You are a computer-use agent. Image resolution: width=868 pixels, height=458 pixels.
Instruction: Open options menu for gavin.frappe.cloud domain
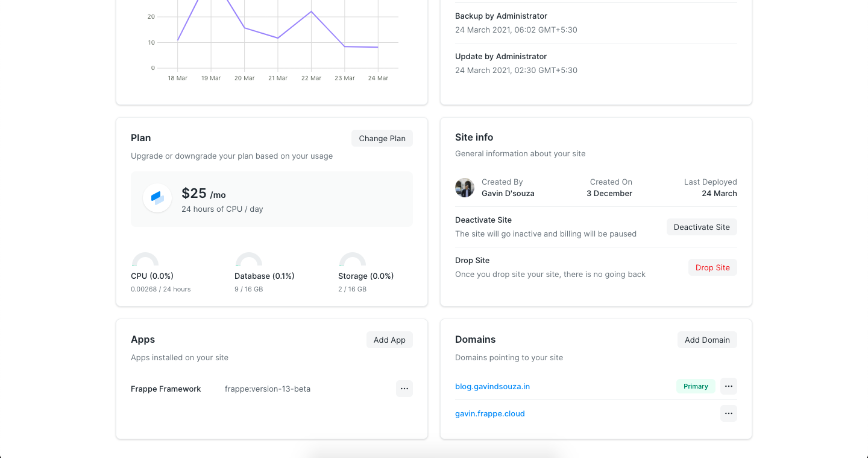pyautogui.click(x=728, y=413)
